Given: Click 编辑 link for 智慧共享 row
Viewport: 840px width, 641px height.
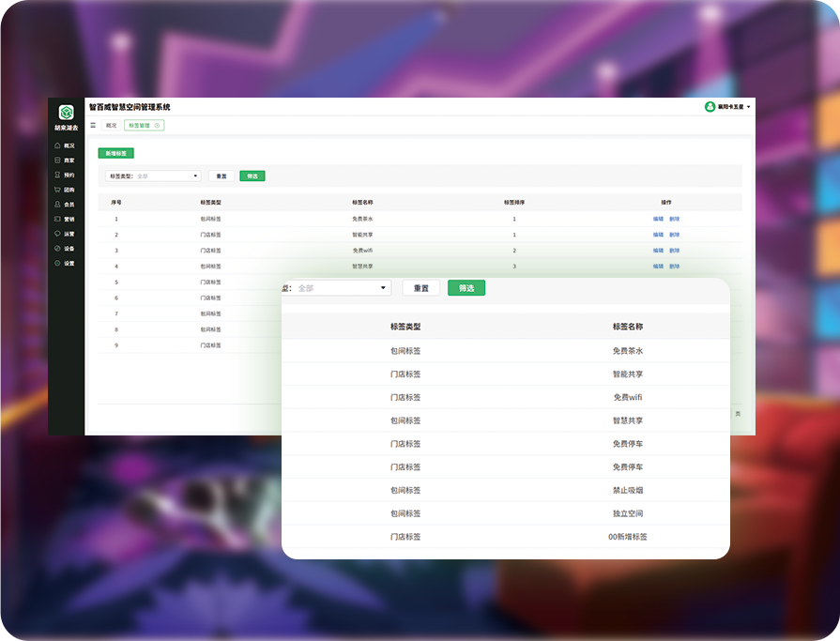Looking at the screenshot, I should (659, 267).
